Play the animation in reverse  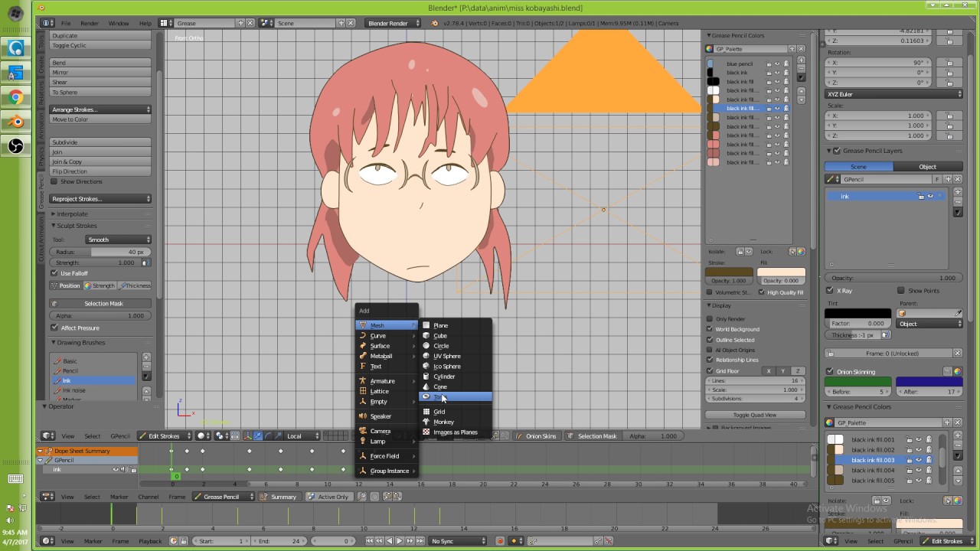click(389, 541)
